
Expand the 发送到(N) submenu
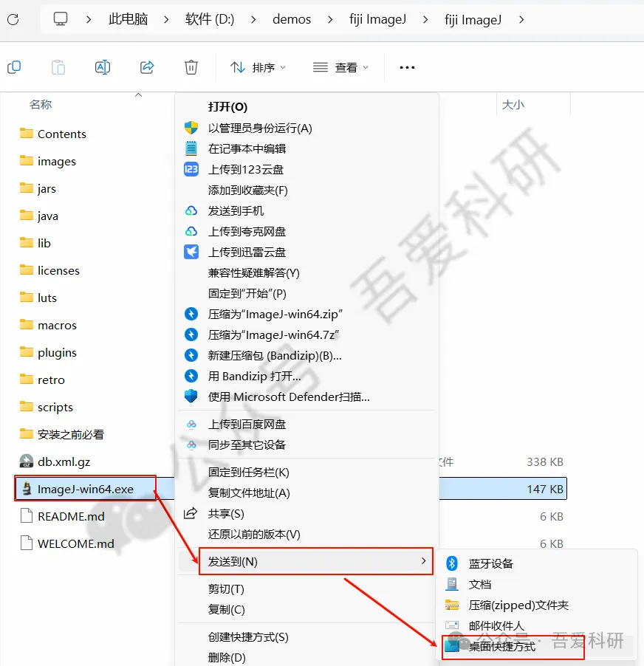tap(316, 561)
